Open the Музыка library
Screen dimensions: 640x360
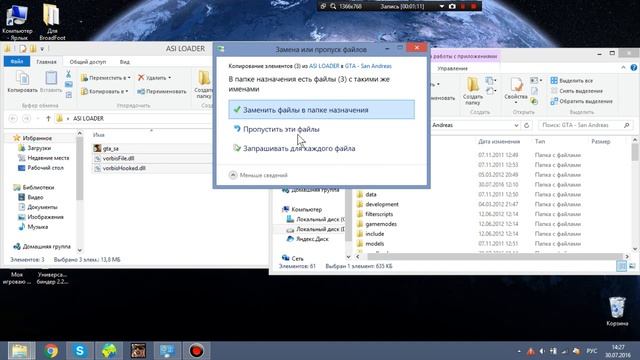[x=33, y=227]
